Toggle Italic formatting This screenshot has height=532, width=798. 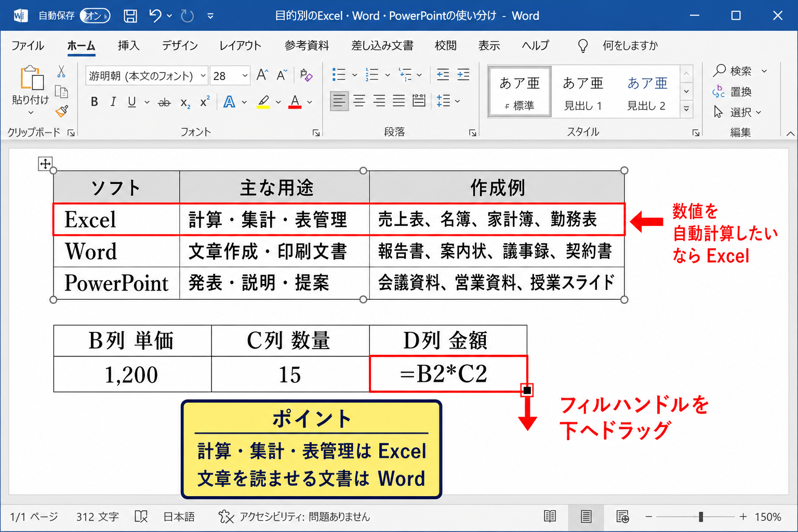coord(113,102)
